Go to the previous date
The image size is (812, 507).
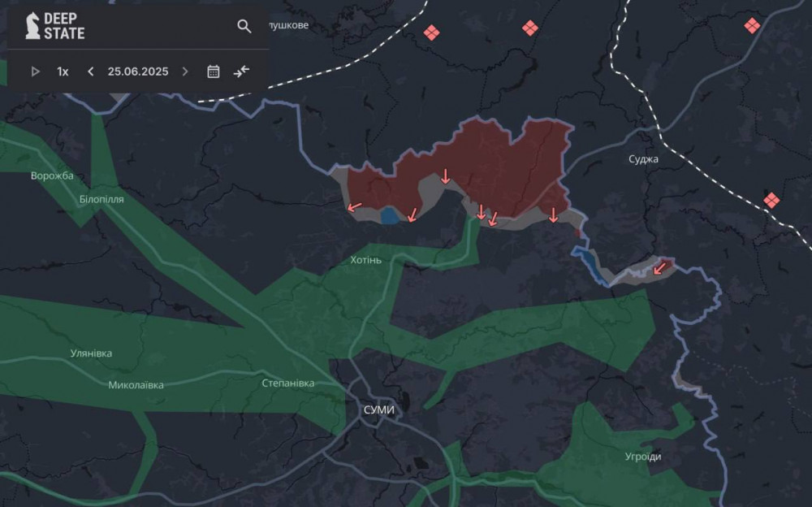[x=91, y=71]
